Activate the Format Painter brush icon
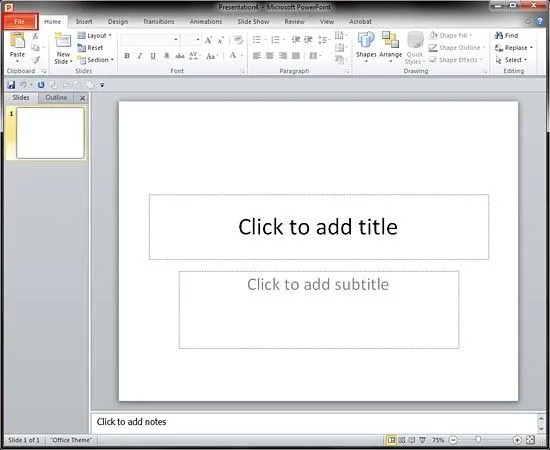This screenshot has height=450, width=550. (35, 60)
